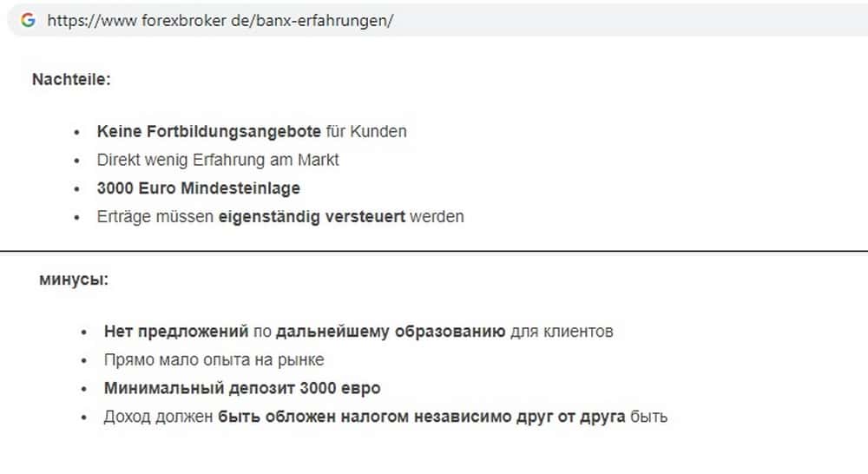Click the "минусы:" heading
The height and width of the screenshot is (474, 868).
(x=74, y=280)
